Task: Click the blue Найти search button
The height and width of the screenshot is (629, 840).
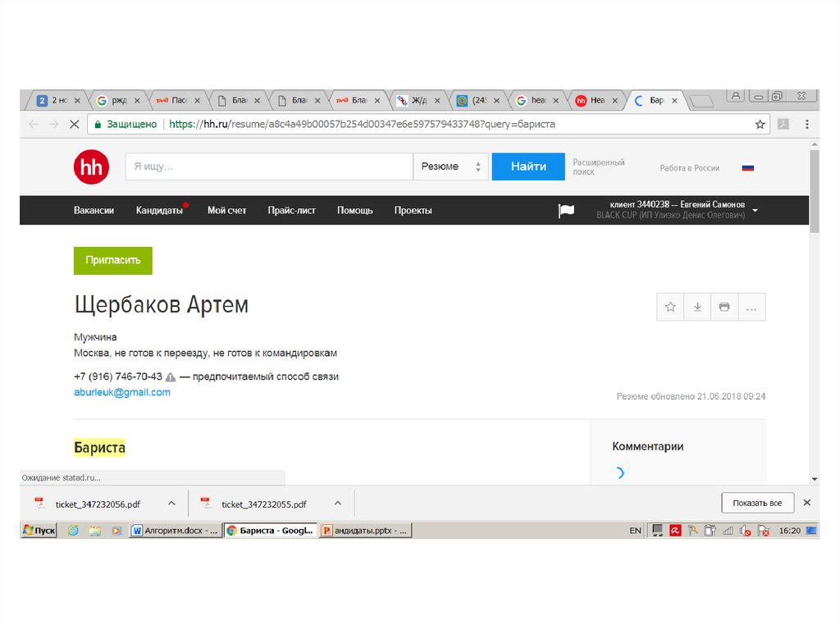Action: tap(528, 166)
